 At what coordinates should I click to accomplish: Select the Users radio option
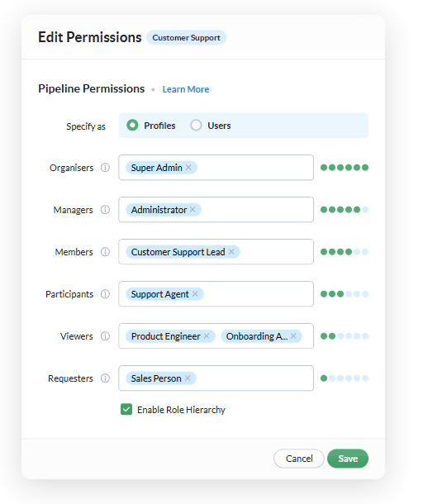tap(196, 125)
